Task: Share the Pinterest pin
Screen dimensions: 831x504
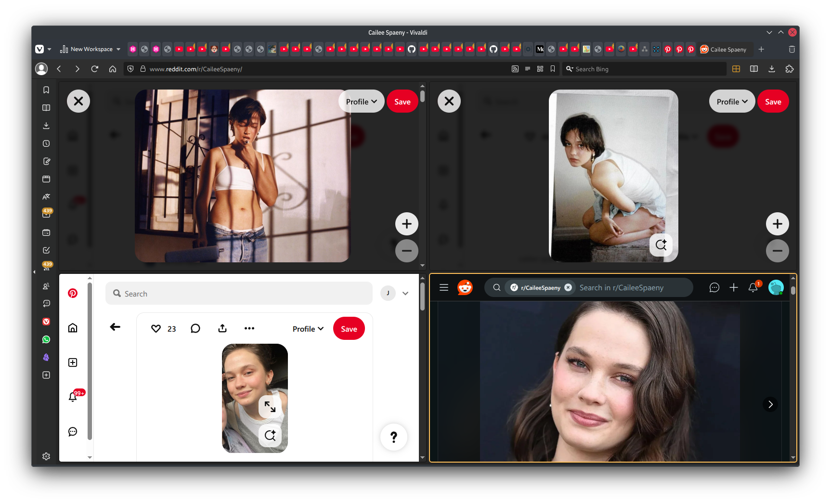Action: click(222, 328)
